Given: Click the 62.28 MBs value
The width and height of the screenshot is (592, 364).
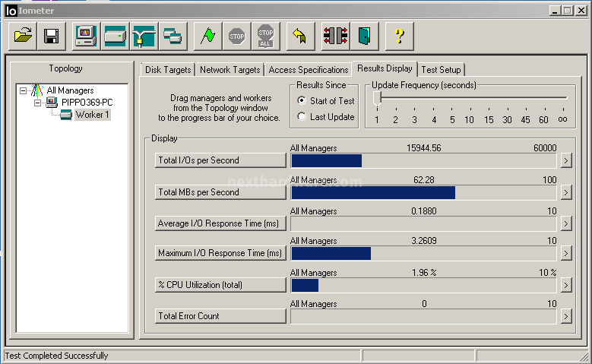Looking at the screenshot, I should click(423, 180).
